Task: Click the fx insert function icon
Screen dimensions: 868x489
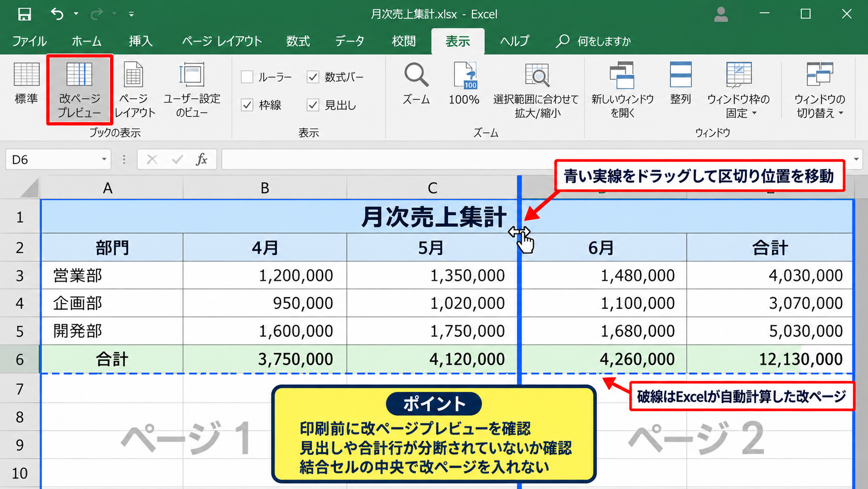Action: (201, 160)
